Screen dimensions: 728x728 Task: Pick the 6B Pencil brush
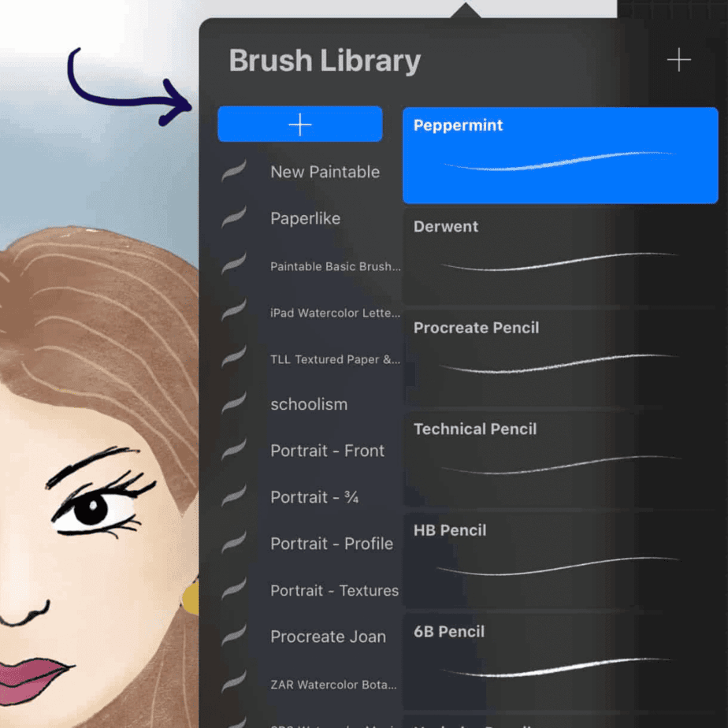560,662
